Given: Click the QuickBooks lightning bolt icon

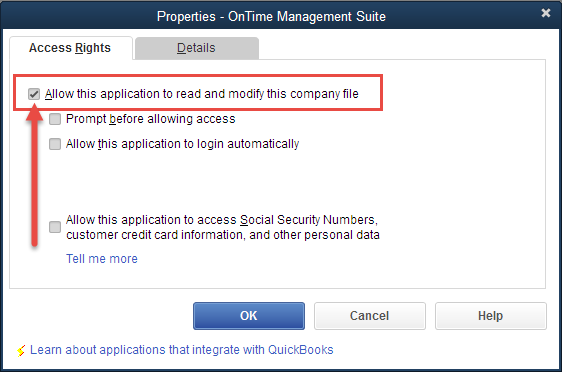Looking at the screenshot, I should pyautogui.click(x=21, y=350).
